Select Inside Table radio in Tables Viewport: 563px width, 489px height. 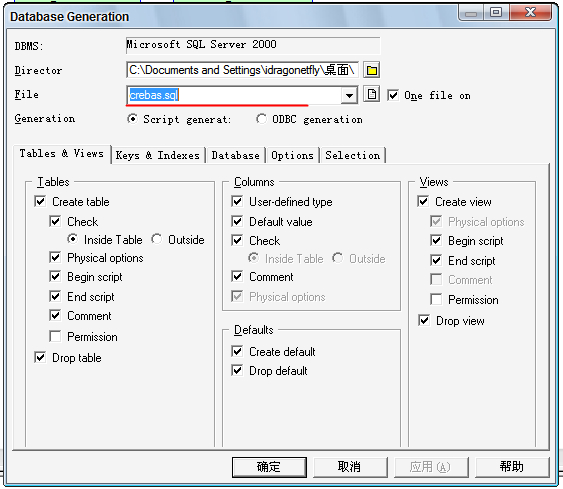tap(73, 239)
